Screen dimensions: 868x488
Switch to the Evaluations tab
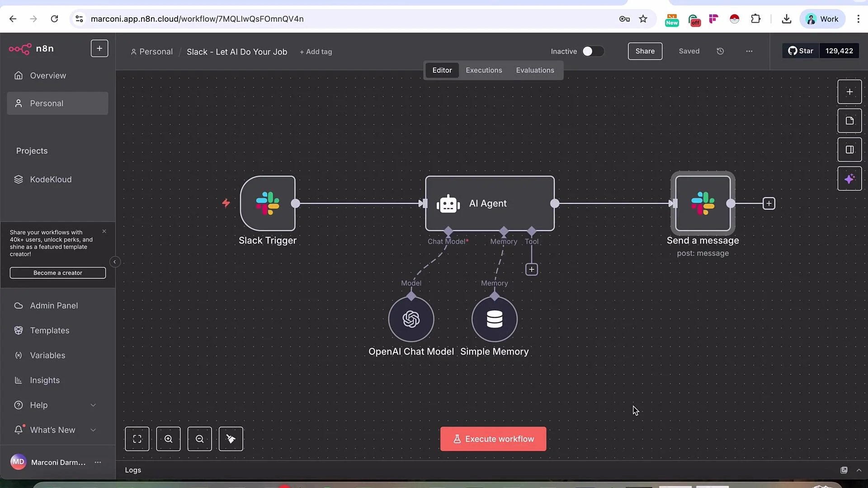click(535, 70)
